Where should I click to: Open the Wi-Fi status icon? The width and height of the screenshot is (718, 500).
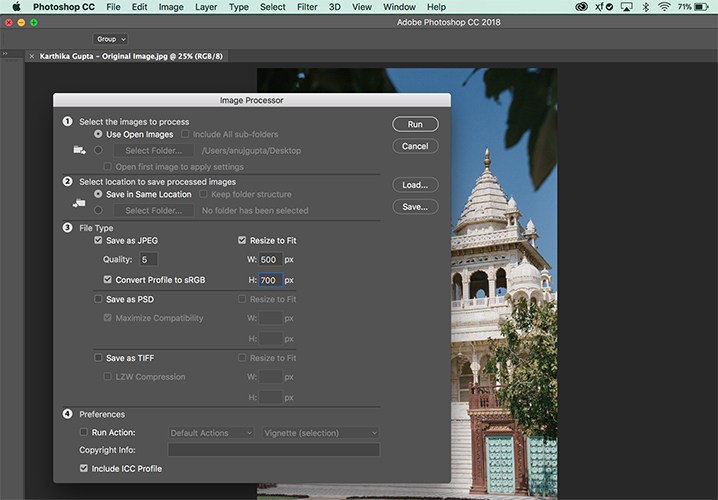point(664,7)
